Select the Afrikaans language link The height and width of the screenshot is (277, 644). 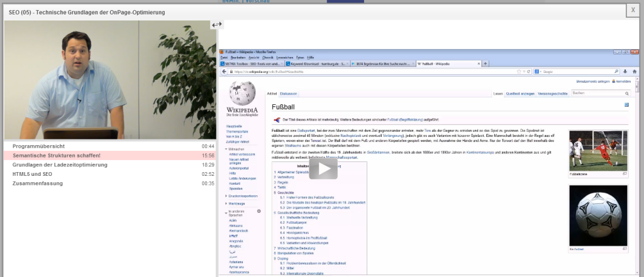236,225
